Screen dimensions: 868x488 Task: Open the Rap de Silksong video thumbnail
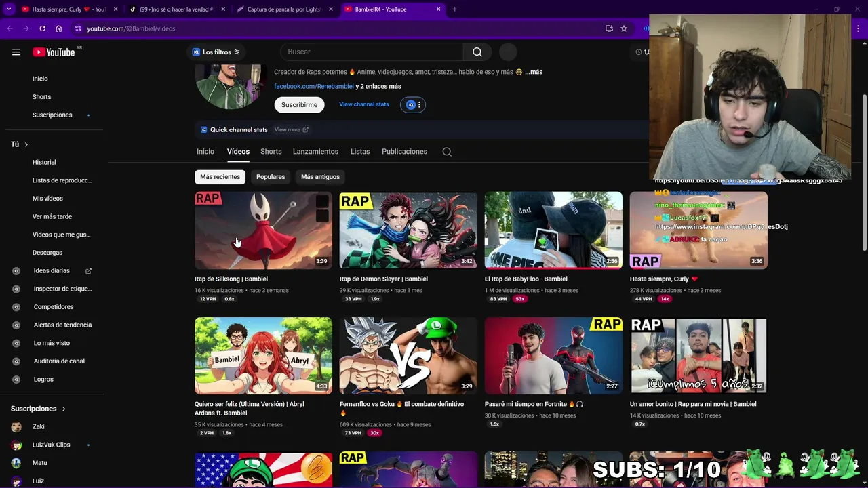click(264, 230)
